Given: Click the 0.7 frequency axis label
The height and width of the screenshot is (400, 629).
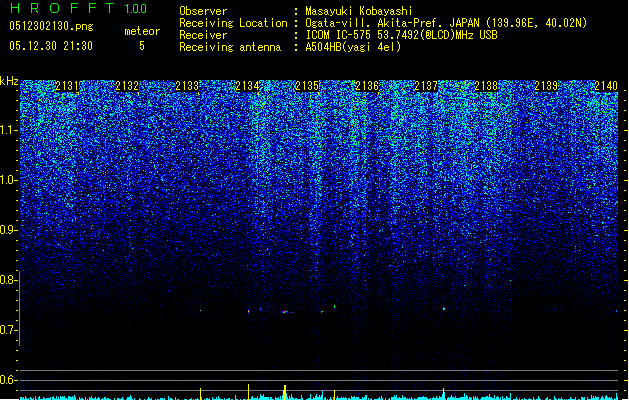Looking at the screenshot, I should click(8, 330).
